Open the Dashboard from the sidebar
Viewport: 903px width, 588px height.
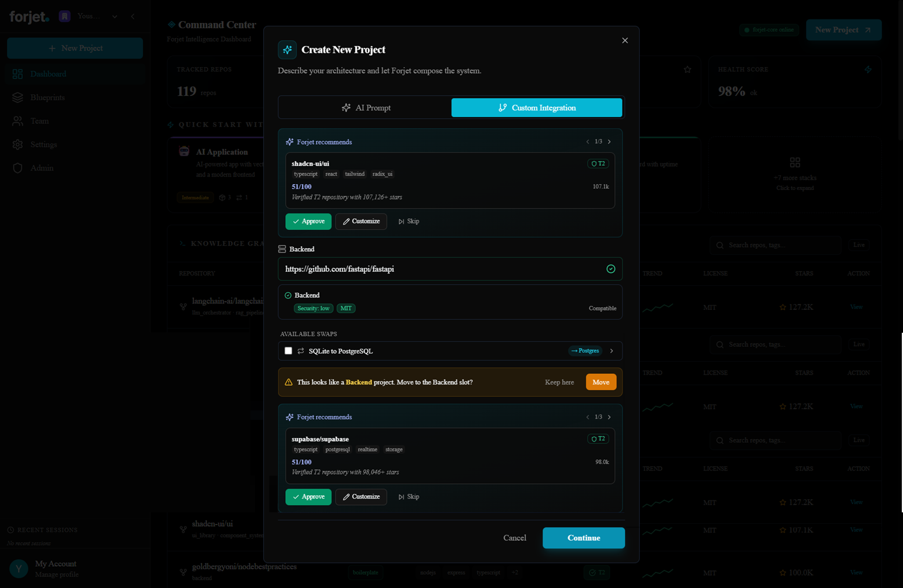[48, 73]
